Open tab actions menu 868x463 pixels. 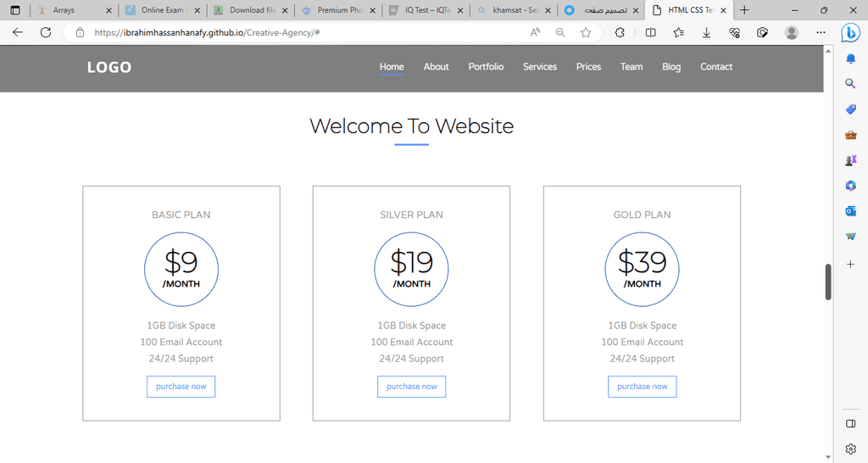(x=15, y=10)
